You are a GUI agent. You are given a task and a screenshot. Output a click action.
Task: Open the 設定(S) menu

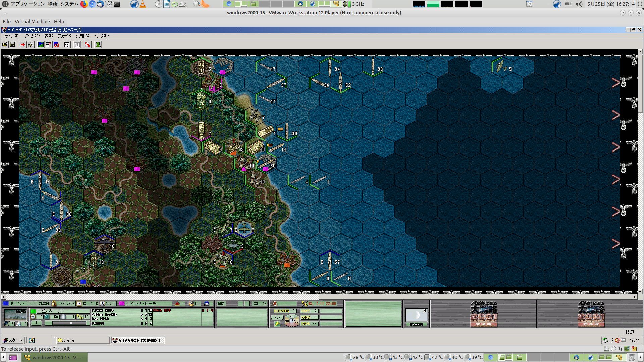click(82, 36)
